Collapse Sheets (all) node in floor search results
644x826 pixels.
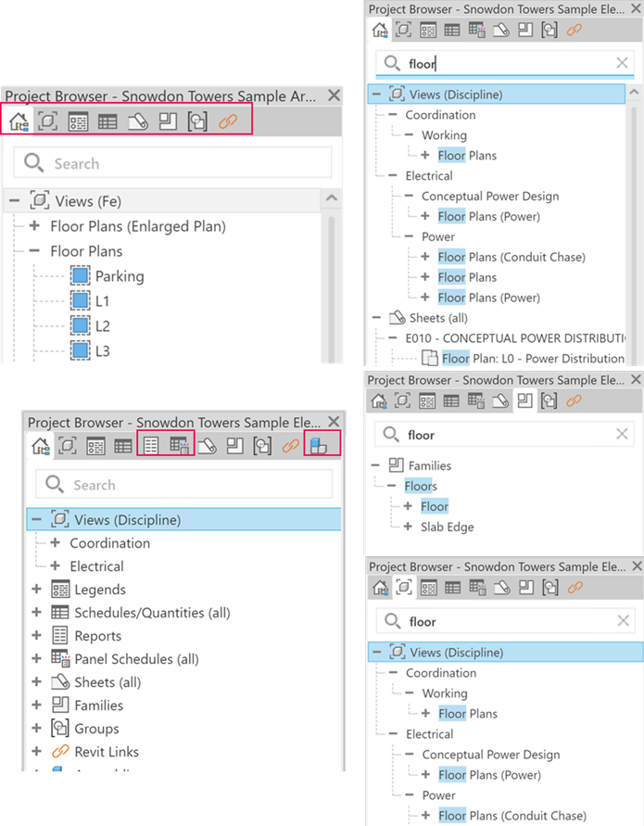(376, 318)
